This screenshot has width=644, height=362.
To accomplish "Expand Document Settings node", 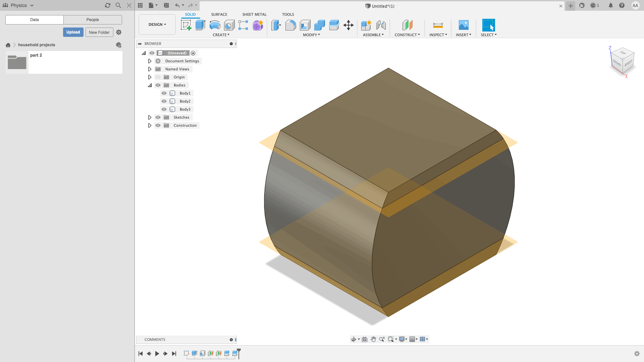I will click(x=150, y=61).
